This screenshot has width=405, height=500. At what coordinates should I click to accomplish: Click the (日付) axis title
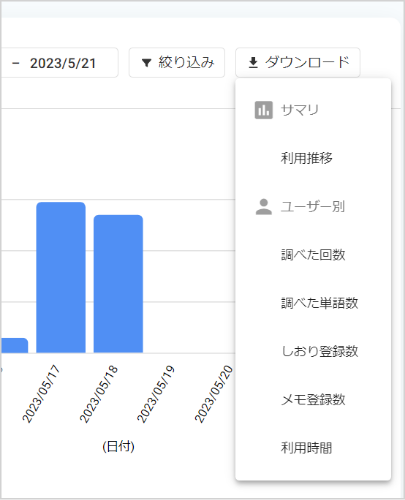tap(118, 447)
